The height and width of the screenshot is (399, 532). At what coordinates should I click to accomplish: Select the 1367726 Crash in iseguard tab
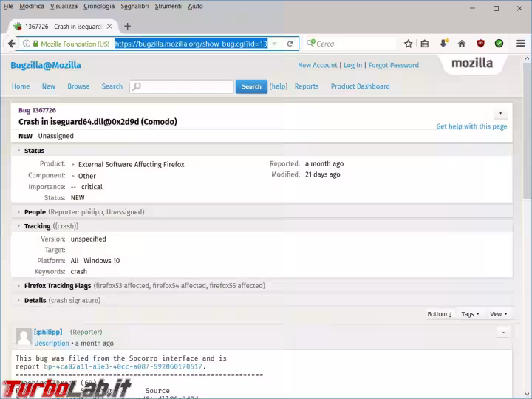coord(62,27)
